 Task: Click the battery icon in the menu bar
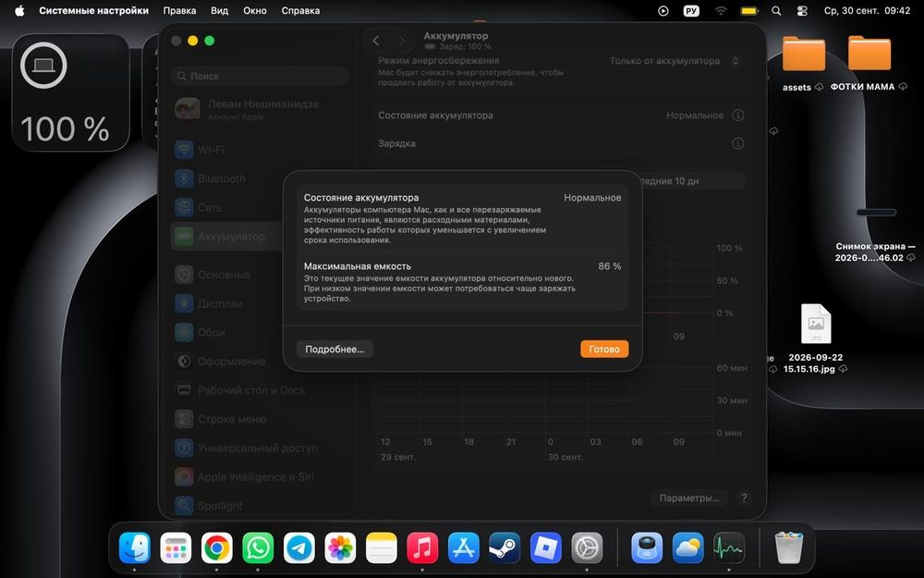click(749, 10)
